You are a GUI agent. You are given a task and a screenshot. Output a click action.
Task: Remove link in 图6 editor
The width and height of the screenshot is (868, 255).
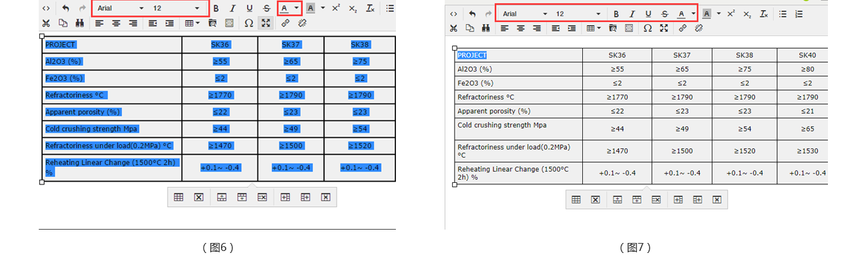[302, 23]
